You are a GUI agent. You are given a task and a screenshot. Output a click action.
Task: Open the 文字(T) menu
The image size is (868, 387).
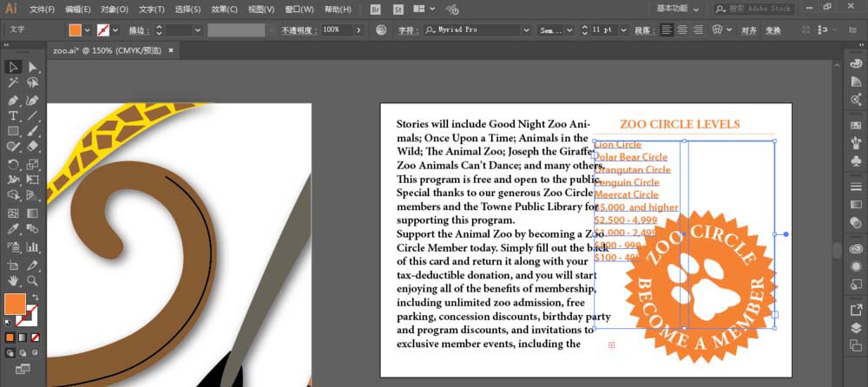152,10
